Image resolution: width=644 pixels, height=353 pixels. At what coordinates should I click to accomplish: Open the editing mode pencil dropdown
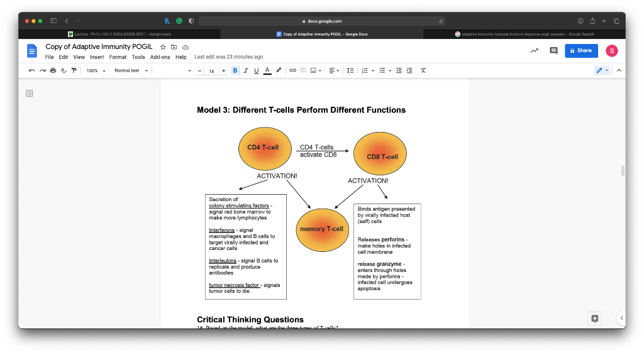click(602, 70)
